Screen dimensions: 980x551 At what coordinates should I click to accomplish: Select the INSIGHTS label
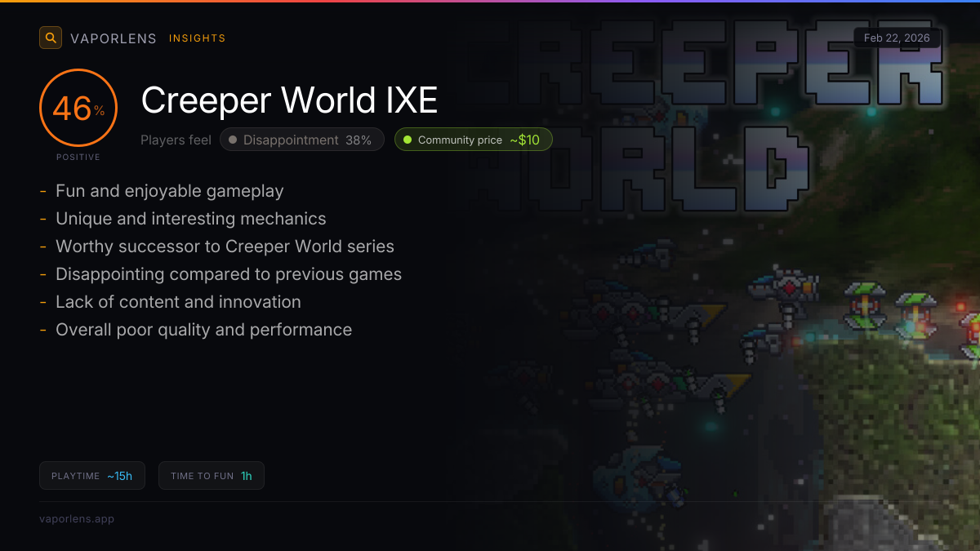[x=198, y=38]
